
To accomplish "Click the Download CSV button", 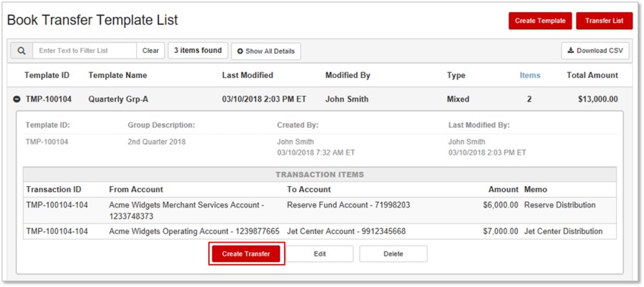I will [x=595, y=51].
